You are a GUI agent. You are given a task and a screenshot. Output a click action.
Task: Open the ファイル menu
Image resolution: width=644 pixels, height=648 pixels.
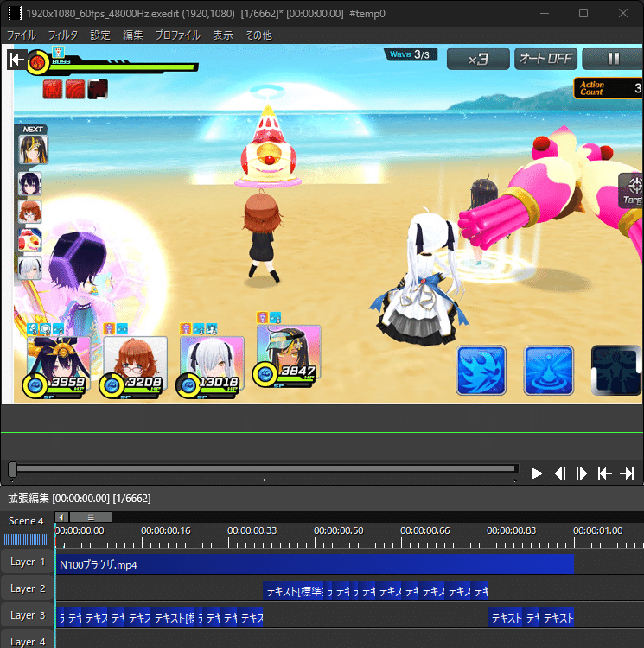21,35
